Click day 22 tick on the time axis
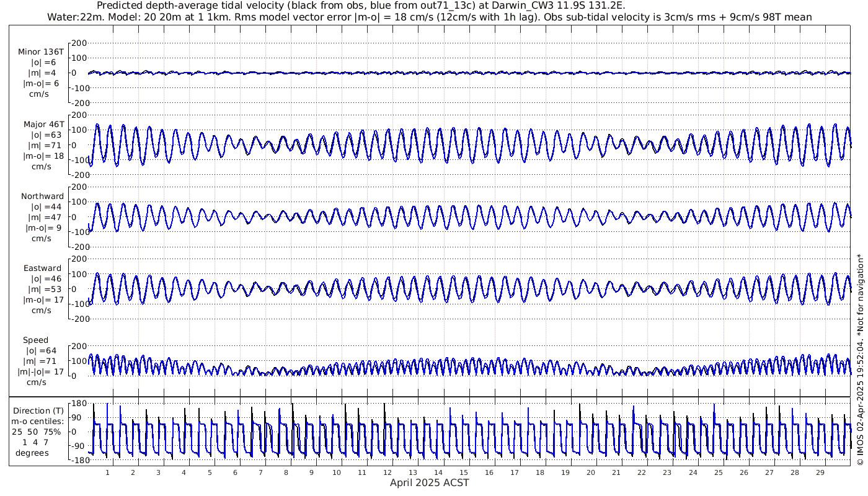This screenshot has height=496, width=868. (x=642, y=472)
